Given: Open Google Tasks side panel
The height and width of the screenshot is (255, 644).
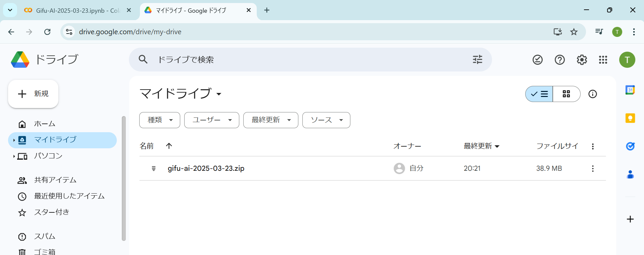Looking at the screenshot, I should click(x=630, y=146).
